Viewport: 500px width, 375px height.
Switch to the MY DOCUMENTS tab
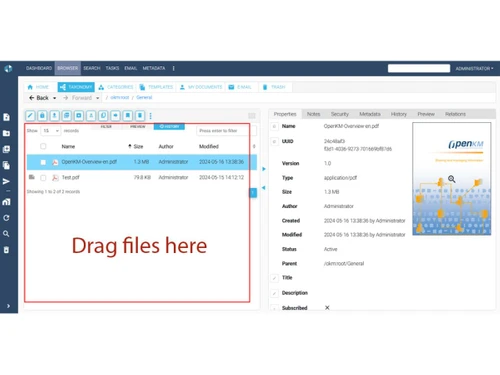click(201, 87)
